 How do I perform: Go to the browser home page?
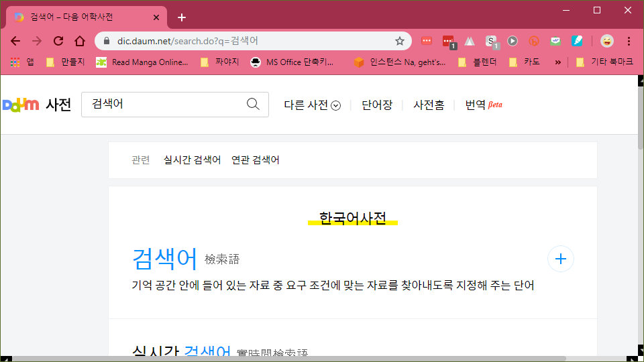[80, 41]
